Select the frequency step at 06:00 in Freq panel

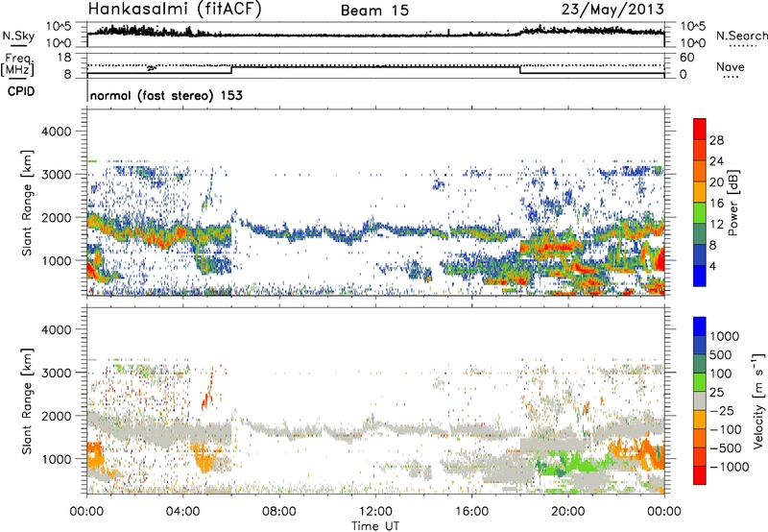(231, 69)
